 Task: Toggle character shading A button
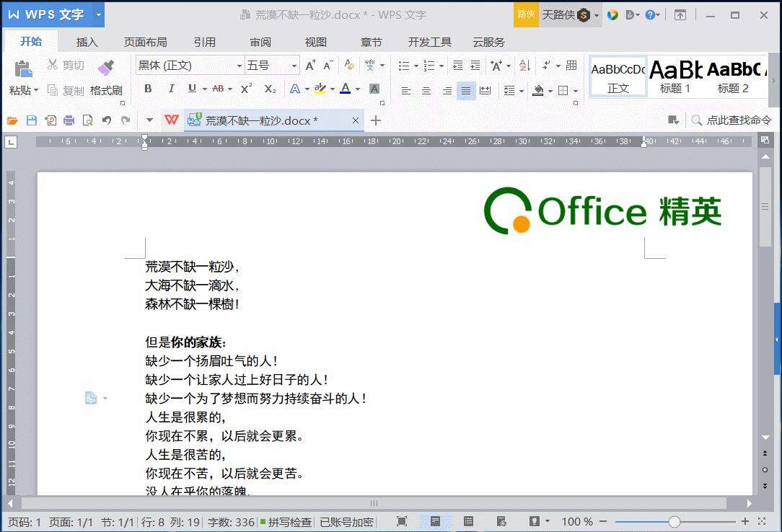point(374,89)
